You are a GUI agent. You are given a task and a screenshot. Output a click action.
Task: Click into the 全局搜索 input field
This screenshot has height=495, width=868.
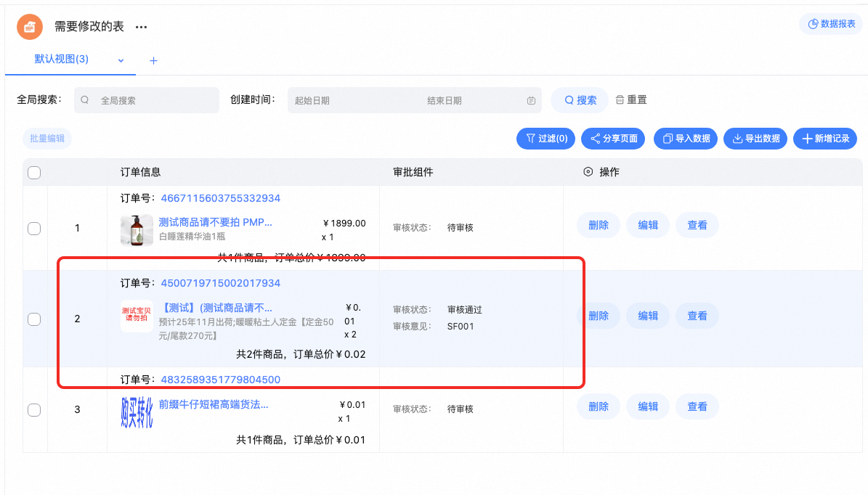click(153, 101)
